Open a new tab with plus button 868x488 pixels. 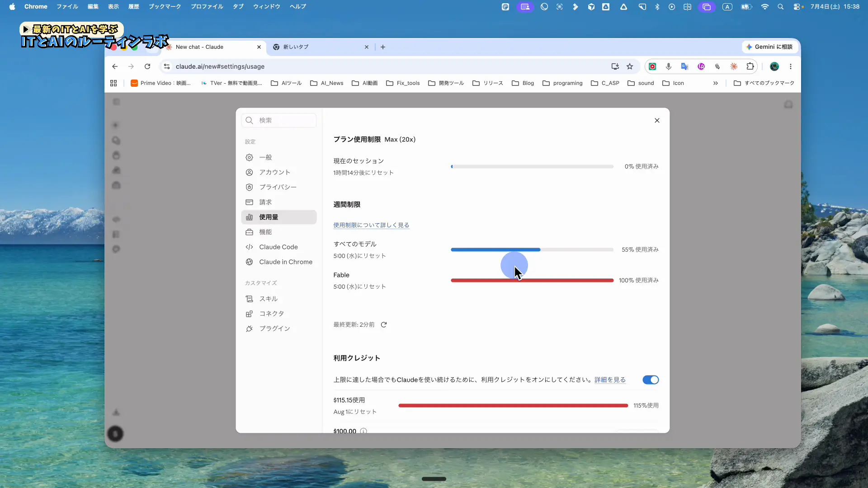383,47
